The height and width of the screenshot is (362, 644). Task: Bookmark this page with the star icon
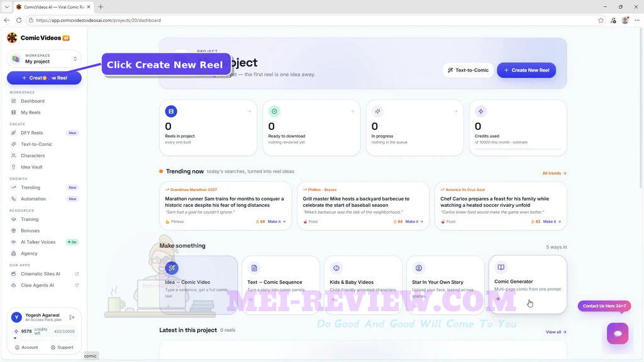coord(601,20)
